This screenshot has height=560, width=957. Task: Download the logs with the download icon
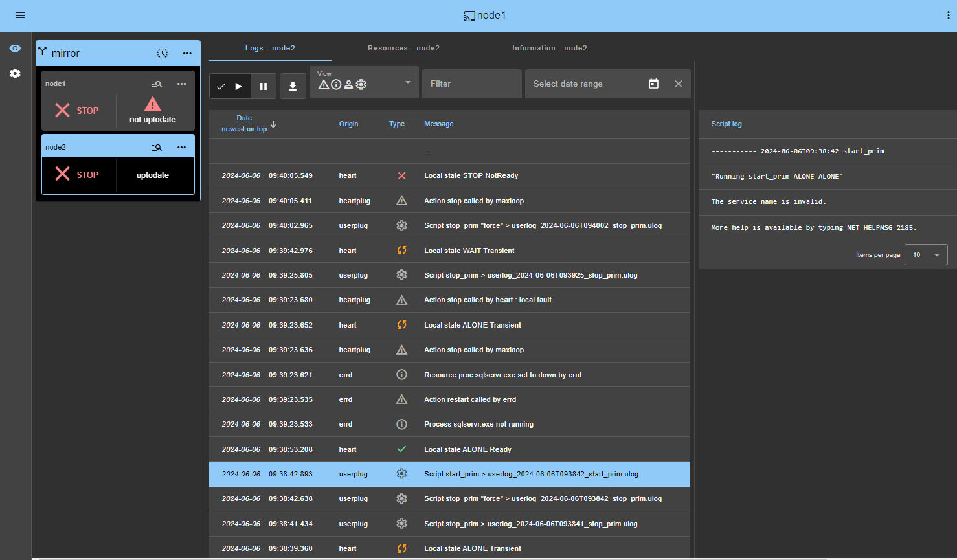pos(293,86)
